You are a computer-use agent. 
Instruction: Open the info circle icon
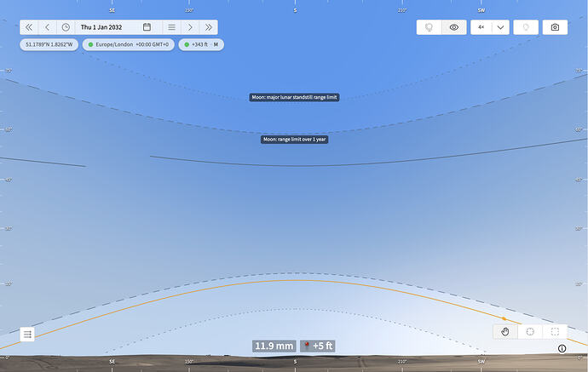coord(562,349)
